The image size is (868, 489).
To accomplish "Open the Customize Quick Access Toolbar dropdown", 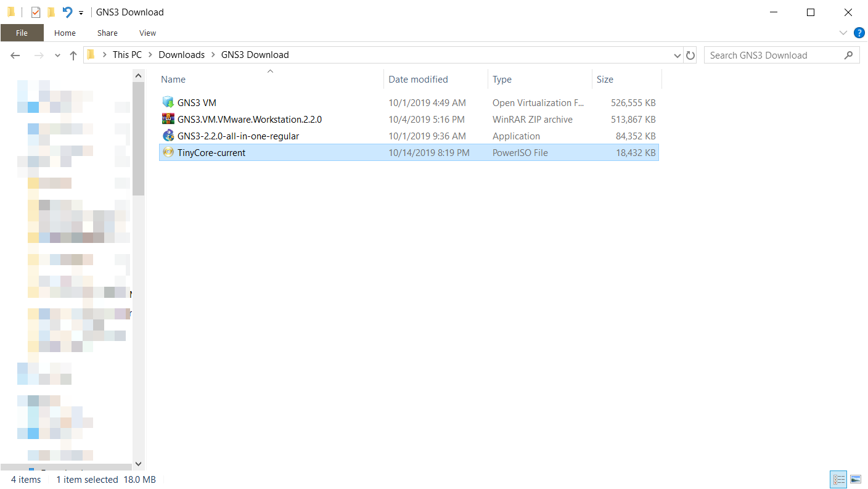I will 81,13.
